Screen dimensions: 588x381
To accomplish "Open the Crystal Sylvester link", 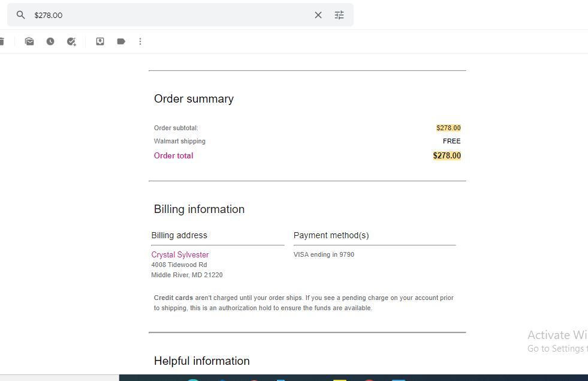I will [x=180, y=254].
